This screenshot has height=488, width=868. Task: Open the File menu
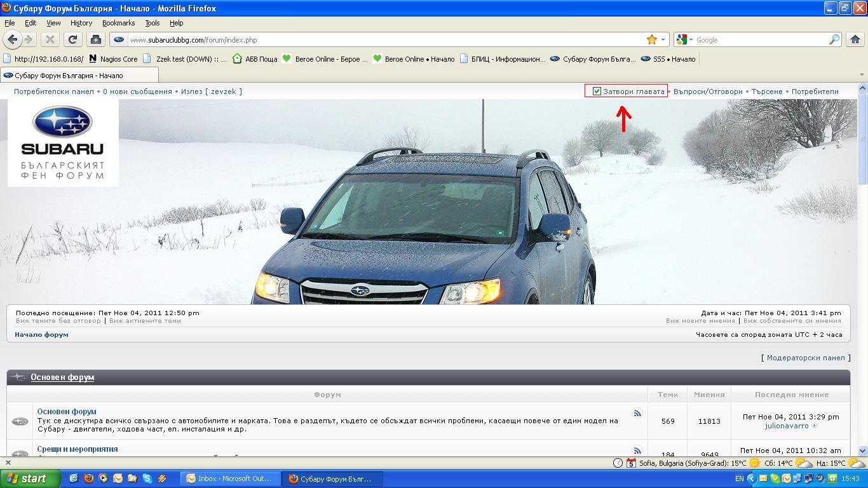coord(10,23)
